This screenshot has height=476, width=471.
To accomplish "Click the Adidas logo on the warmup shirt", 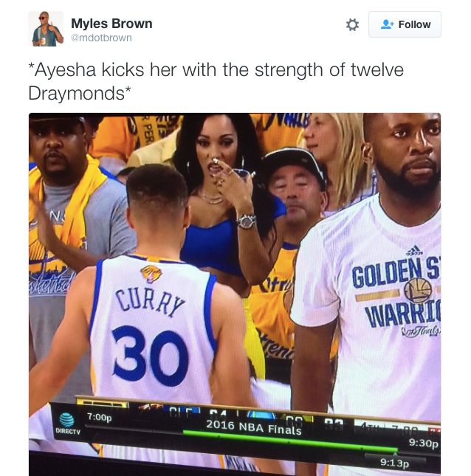I will [414, 250].
